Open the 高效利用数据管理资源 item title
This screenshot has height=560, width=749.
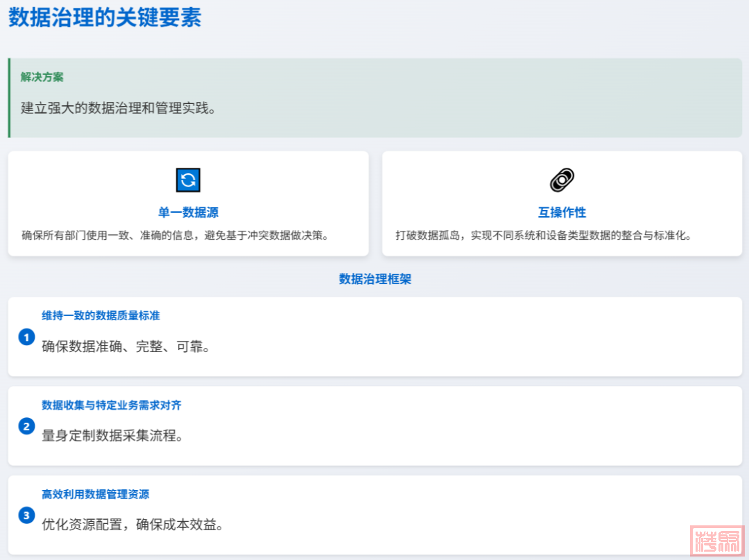point(95,494)
